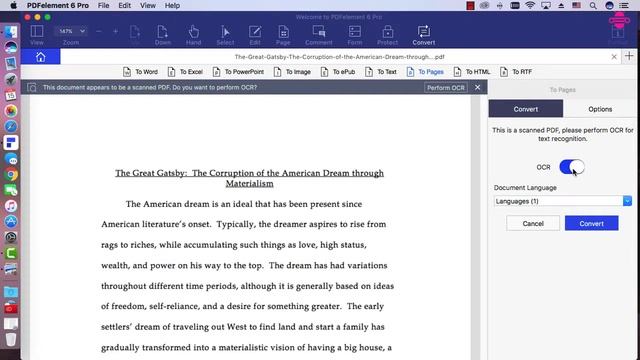Select the Hand tool
This screenshot has width=640, height=360.
coord(193,35)
